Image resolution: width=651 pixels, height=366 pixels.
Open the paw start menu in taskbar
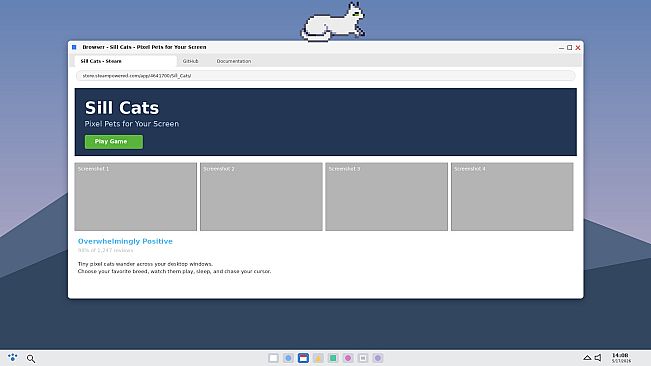[x=12, y=357]
